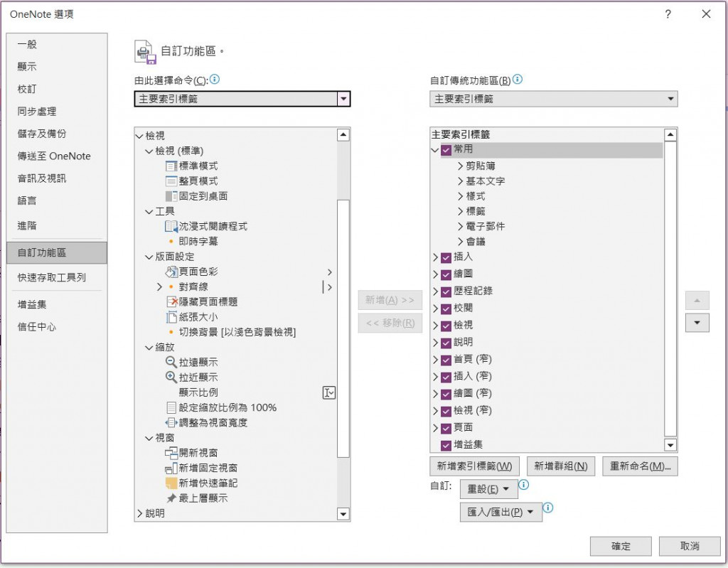Click the 重新命名(M)... button
The image size is (728, 568).
coord(641,466)
